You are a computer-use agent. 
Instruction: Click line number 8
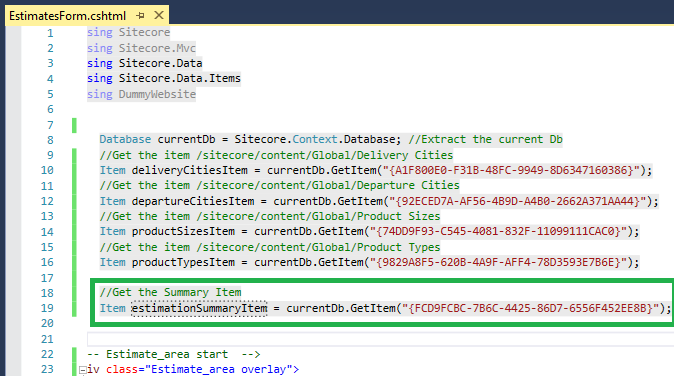coord(50,140)
